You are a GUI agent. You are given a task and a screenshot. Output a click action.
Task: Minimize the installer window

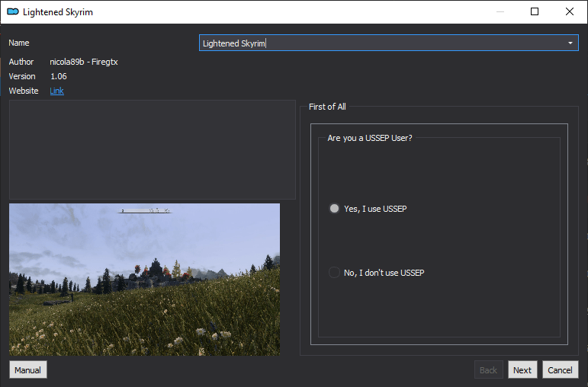click(x=500, y=11)
